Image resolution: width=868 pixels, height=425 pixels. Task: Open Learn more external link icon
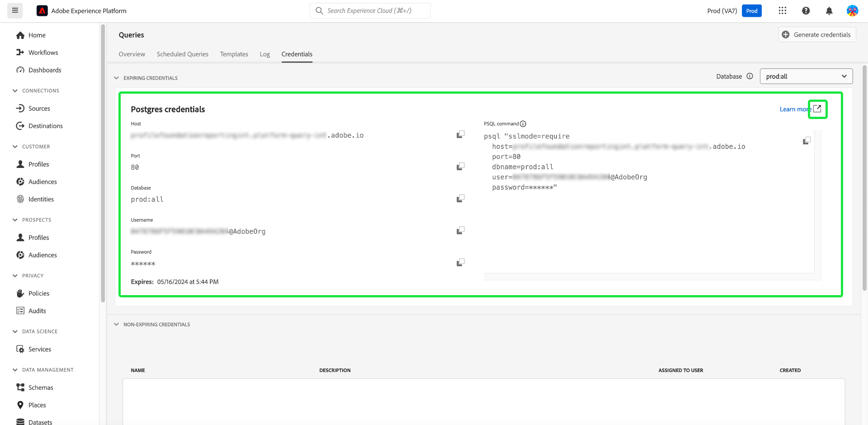coord(817,109)
